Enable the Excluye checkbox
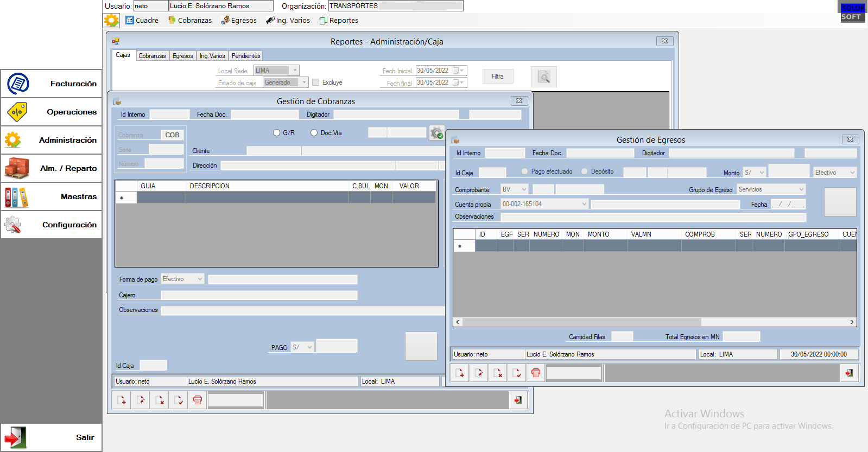 [316, 82]
